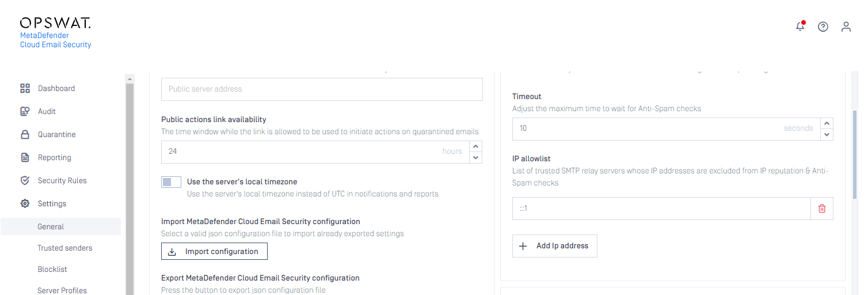The width and height of the screenshot is (868, 295).
Task: Open the Trusted senders settings page
Action: (65, 248)
